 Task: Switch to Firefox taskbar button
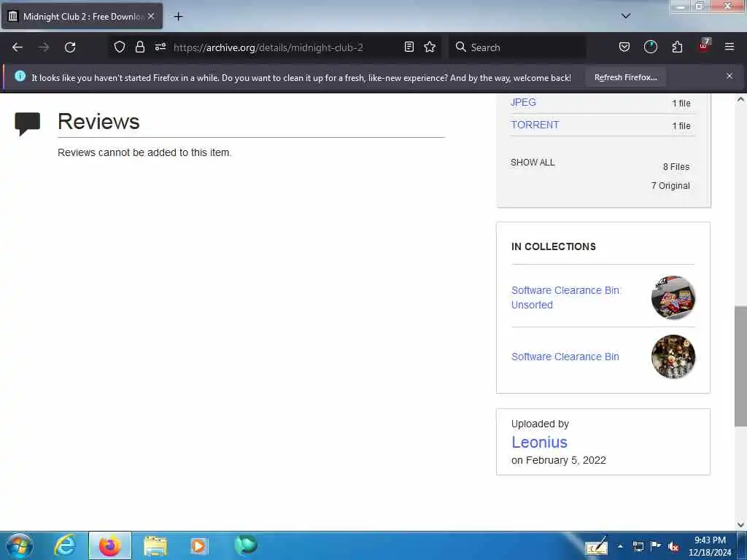pos(109,545)
